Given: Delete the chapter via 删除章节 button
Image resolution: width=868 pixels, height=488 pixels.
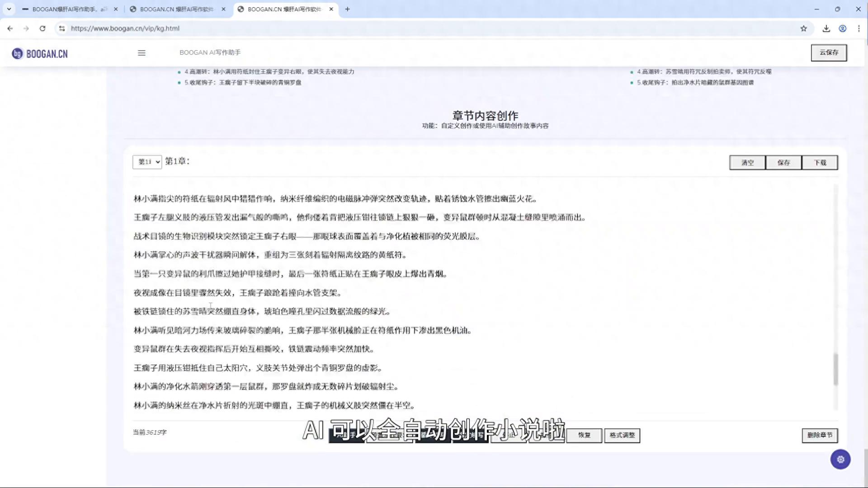Looking at the screenshot, I should [820, 436].
